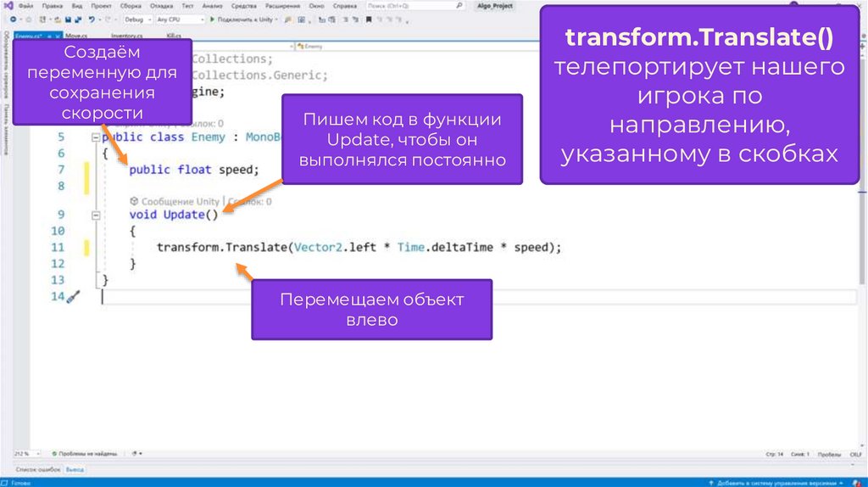Open the Окно menu
This screenshot has width=868, height=487.
(x=317, y=6)
